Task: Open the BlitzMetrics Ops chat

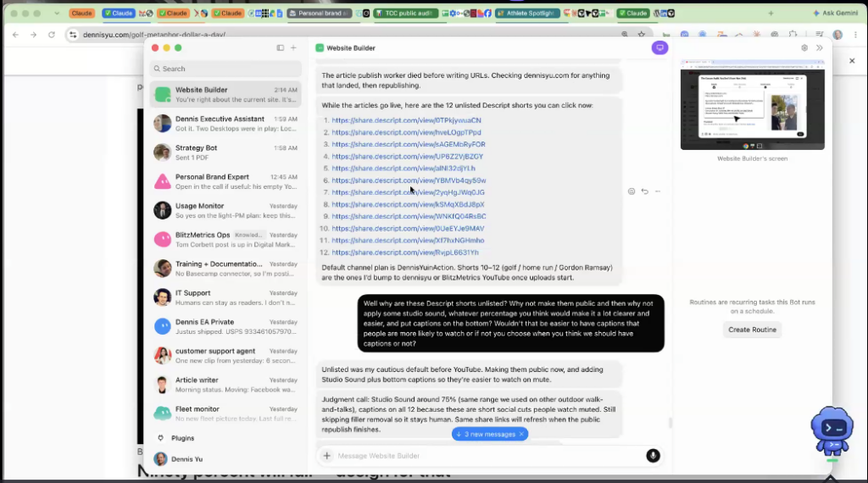Action: (225, 240)
